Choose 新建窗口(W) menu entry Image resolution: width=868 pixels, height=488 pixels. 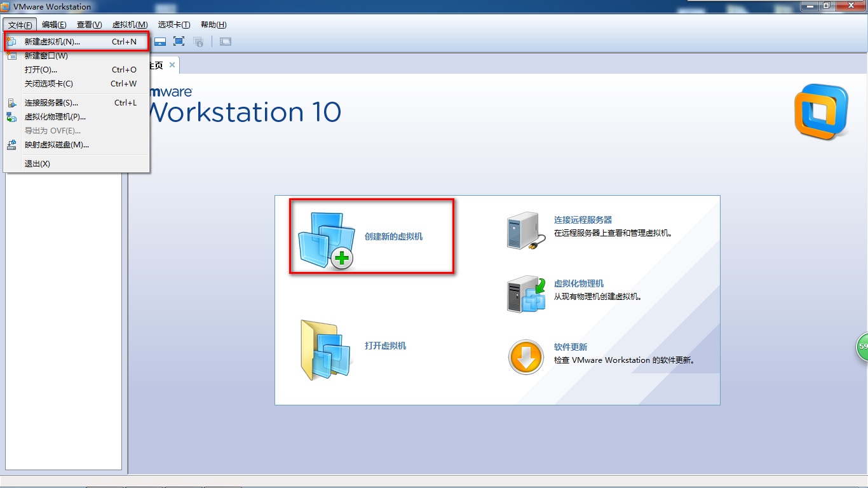click(x=76, y=56)
